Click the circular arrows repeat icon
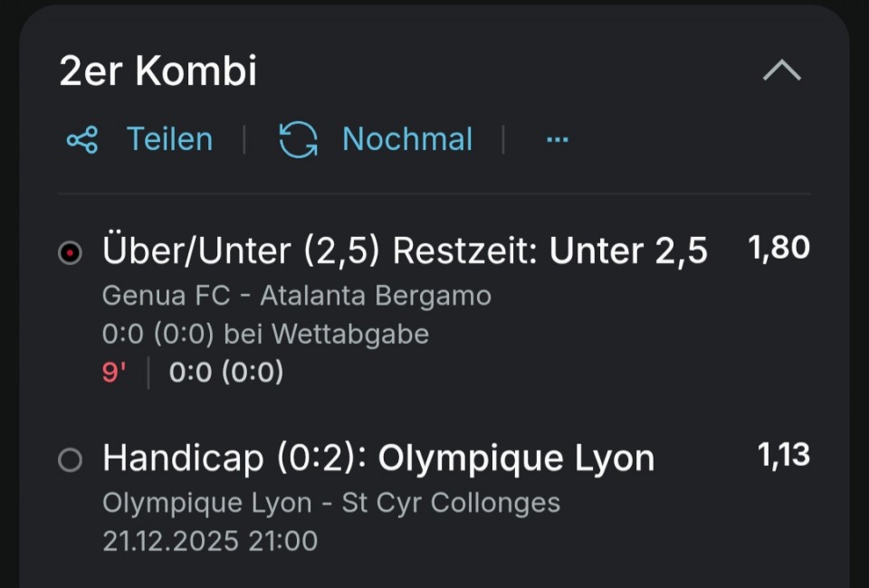Screen dimensions: 869x588 click(298, 139)
